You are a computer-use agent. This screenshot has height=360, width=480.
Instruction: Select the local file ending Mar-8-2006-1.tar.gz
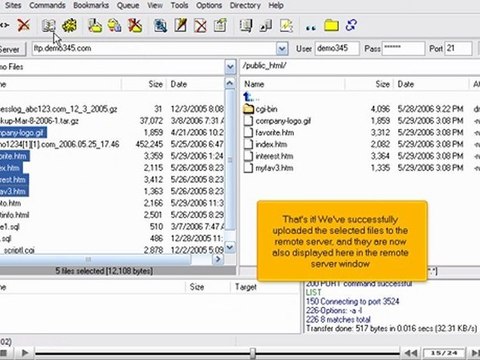click(x=39, y=121)
